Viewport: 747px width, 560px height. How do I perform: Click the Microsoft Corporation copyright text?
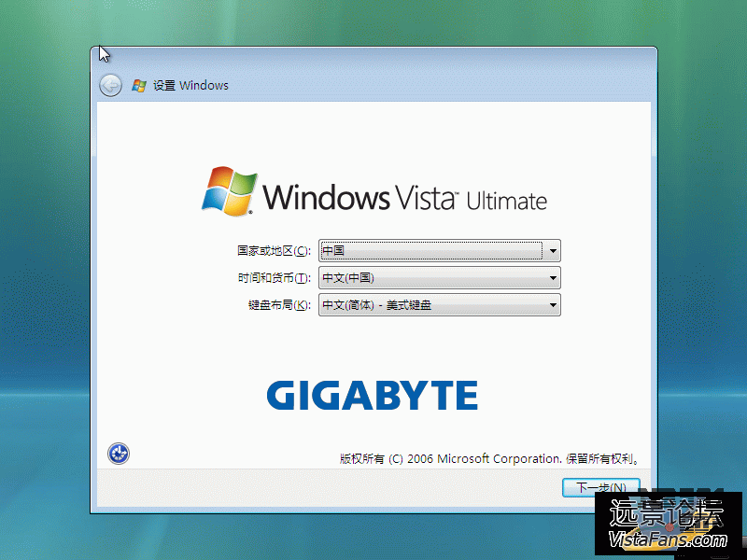489,459
